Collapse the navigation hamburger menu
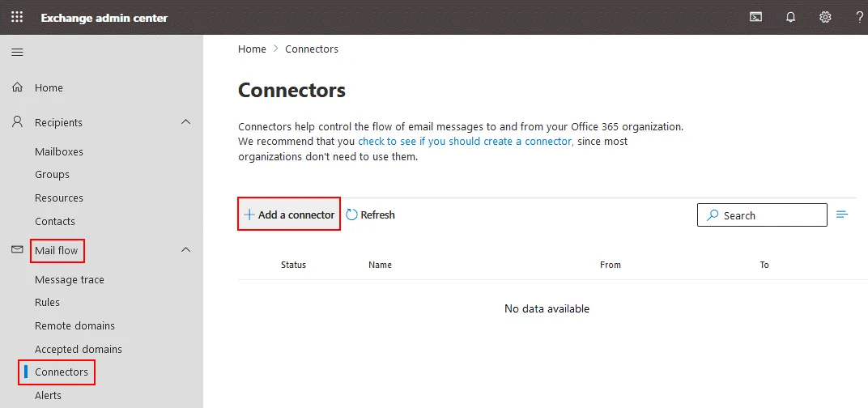The height and width of the screenshot is (408, 868). click(x=17, y=53)
